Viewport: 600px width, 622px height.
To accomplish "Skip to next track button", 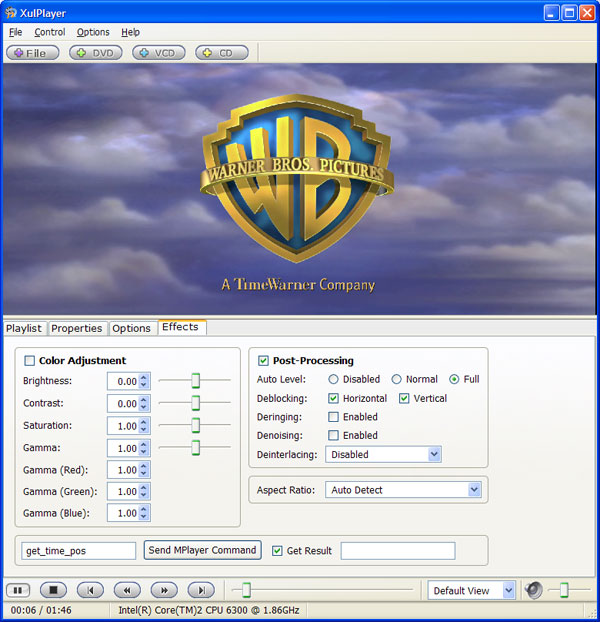I will point(201,590).
